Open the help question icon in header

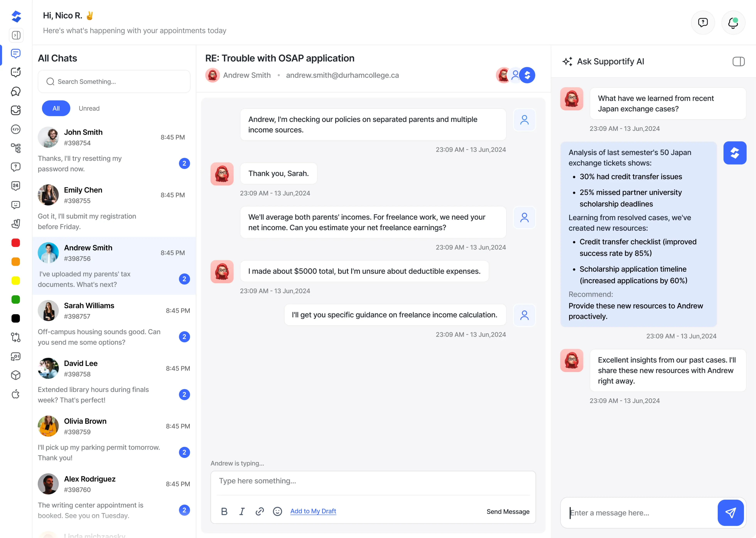(x=703, y=23)
